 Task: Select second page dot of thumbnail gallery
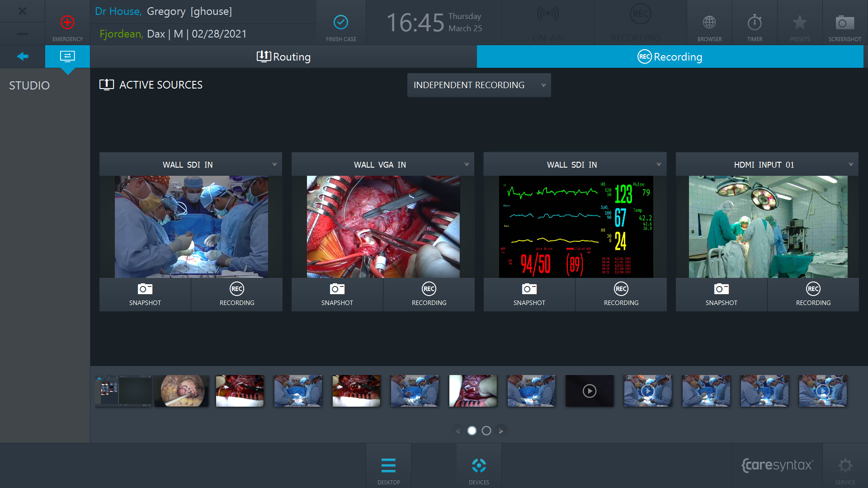[x=486, y=431]
